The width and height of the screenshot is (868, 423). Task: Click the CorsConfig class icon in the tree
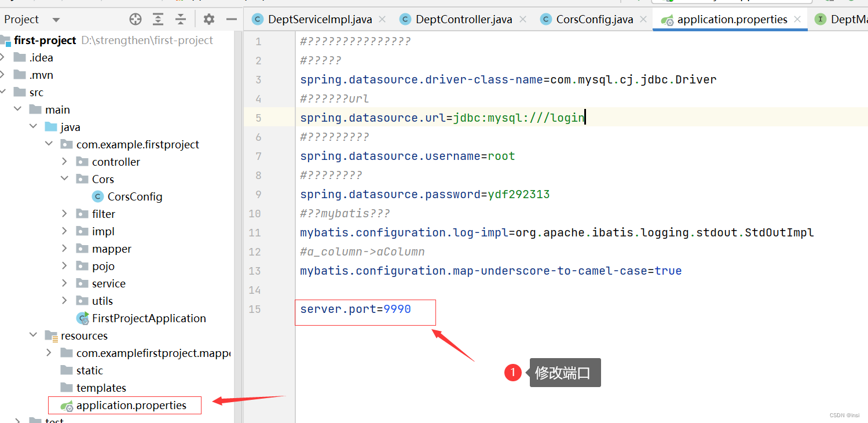tap(97, 196)
